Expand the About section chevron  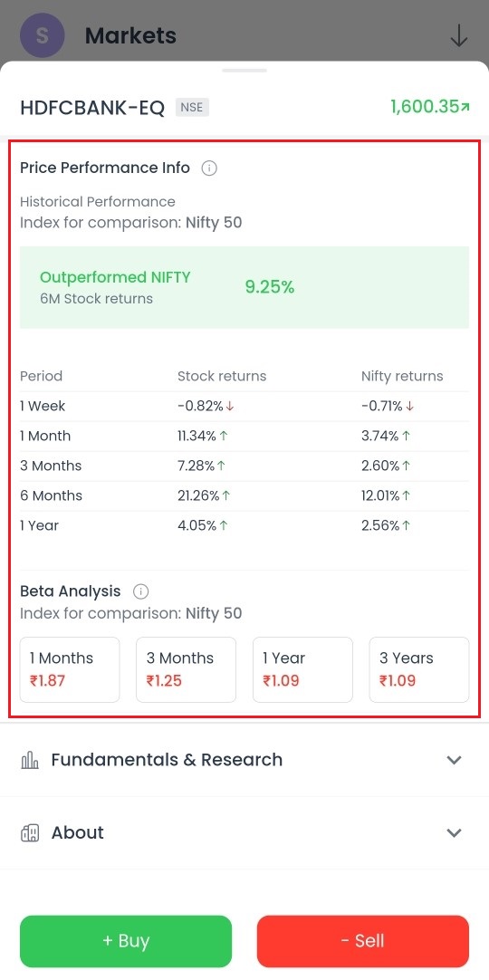(x=454, y=832)
